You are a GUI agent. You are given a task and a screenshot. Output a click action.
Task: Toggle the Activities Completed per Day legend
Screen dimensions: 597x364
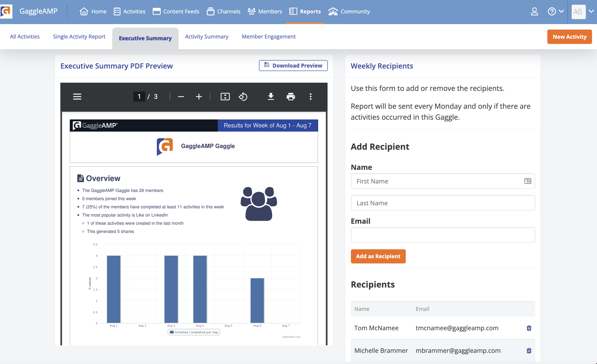[x=194, y=332]
